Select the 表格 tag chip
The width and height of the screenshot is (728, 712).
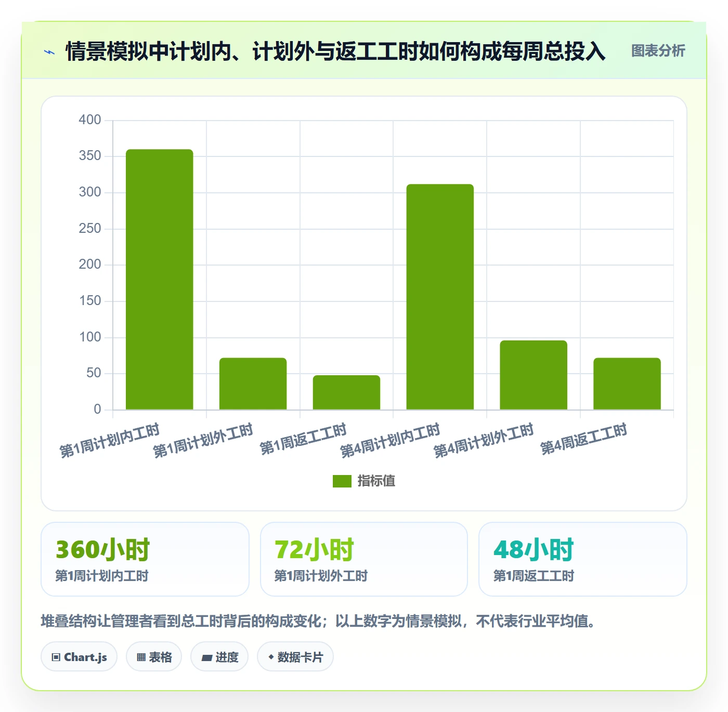point(154,657)
